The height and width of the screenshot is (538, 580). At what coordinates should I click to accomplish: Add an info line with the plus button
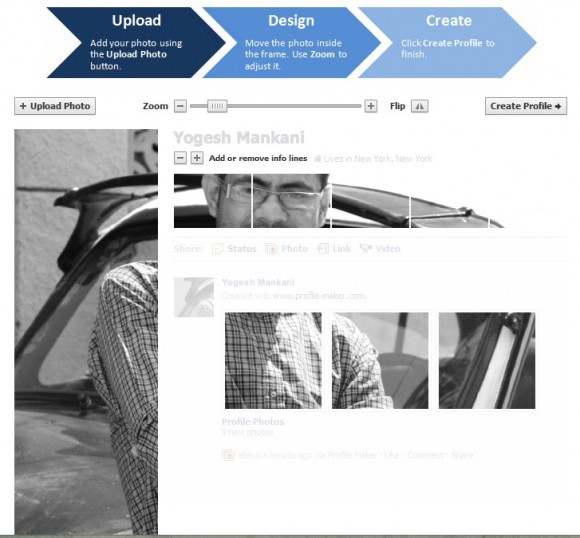click(197, 158)
